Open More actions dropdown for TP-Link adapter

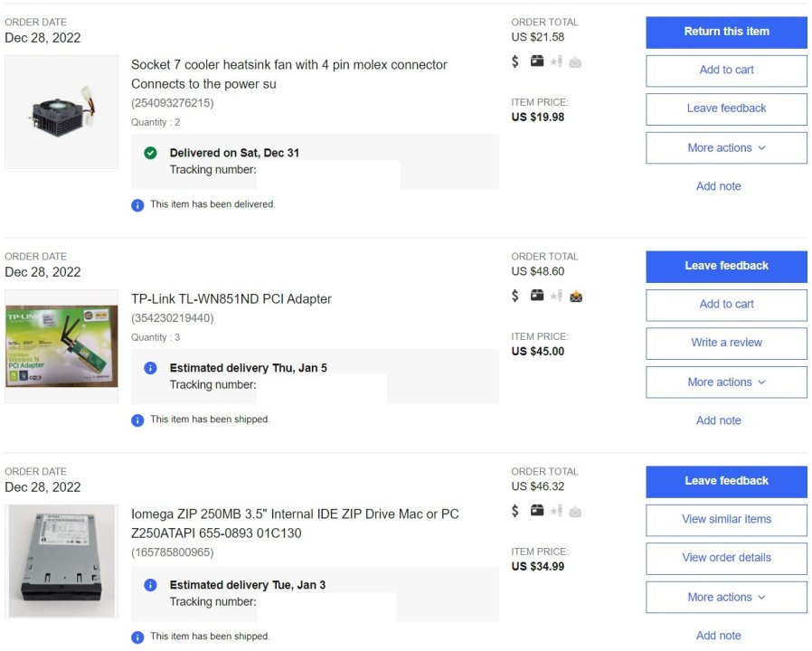pyautogui.click(x=726, y=382)
